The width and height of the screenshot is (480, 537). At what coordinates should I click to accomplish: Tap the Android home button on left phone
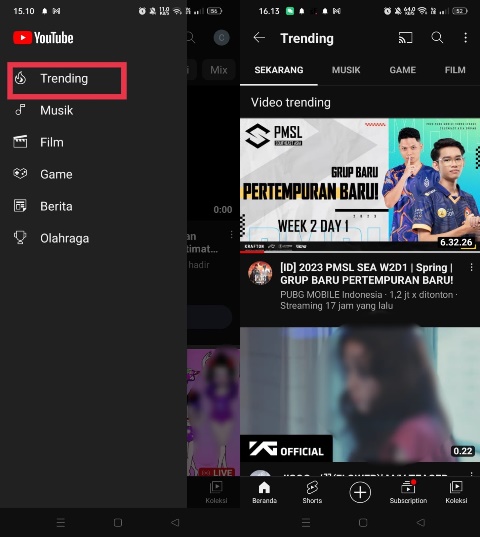118,523
